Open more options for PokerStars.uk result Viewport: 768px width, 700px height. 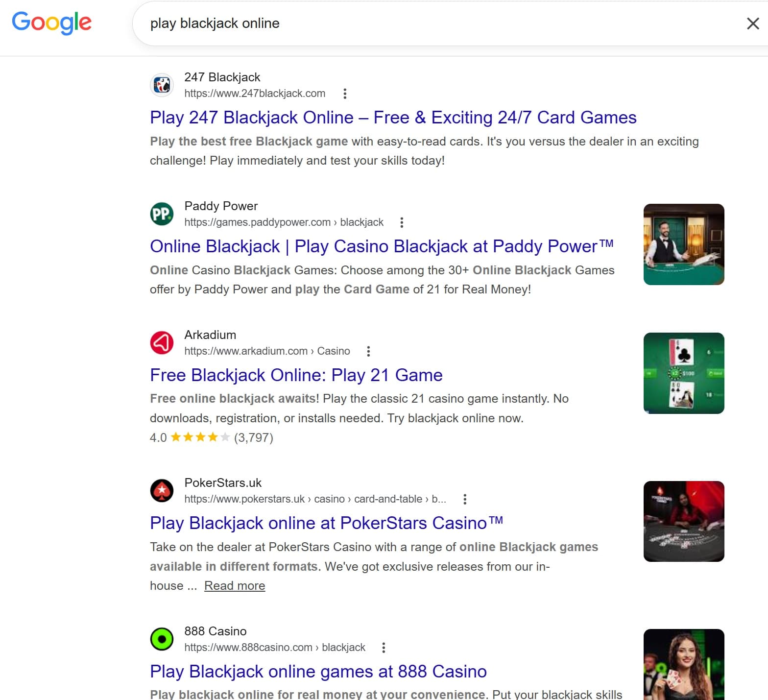point(465,499)
